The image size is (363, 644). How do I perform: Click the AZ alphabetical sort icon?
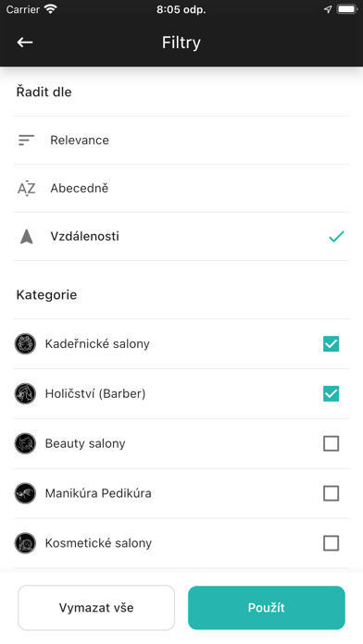tap(26, 188)
